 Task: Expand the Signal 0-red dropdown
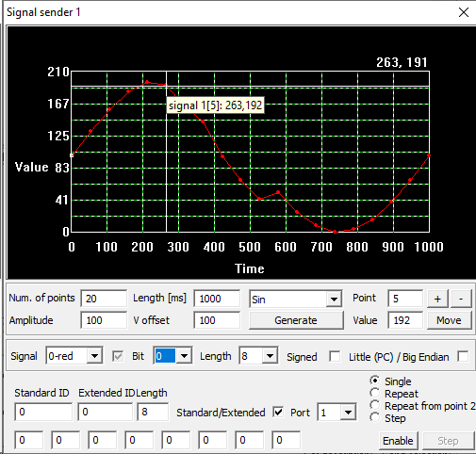tap(94, 356)
